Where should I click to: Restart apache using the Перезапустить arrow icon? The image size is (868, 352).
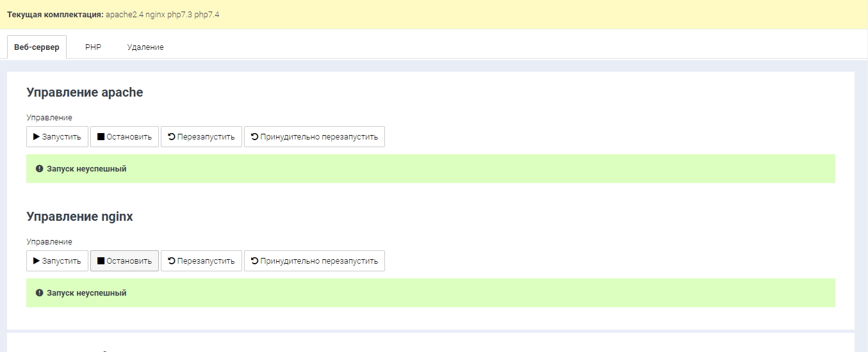point(171,137)
